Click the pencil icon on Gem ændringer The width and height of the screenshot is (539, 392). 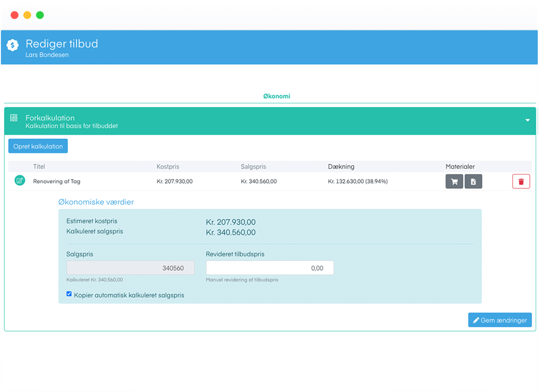[475, 321]
